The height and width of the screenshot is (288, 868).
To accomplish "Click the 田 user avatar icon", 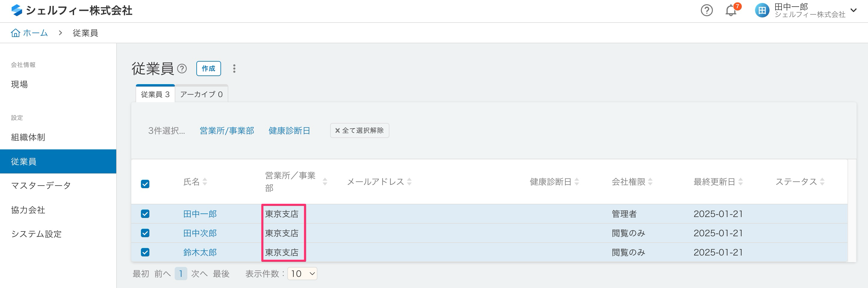I will [762, 11].
